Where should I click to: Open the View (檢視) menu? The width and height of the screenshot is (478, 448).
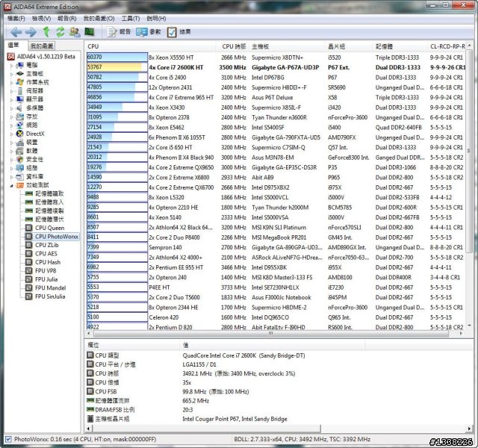42,19
